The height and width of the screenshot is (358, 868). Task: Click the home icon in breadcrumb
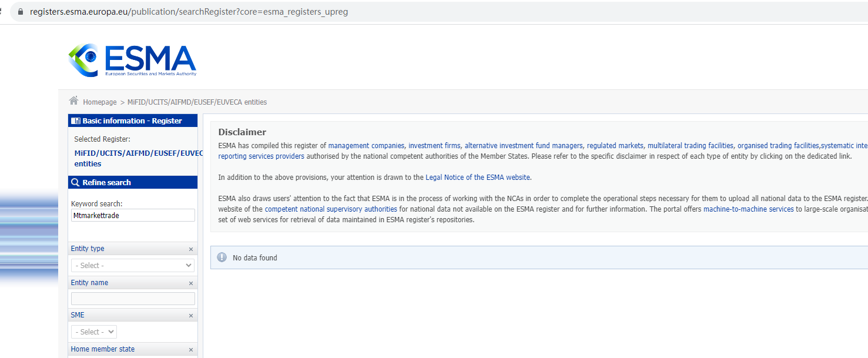[x=73, y=101]
